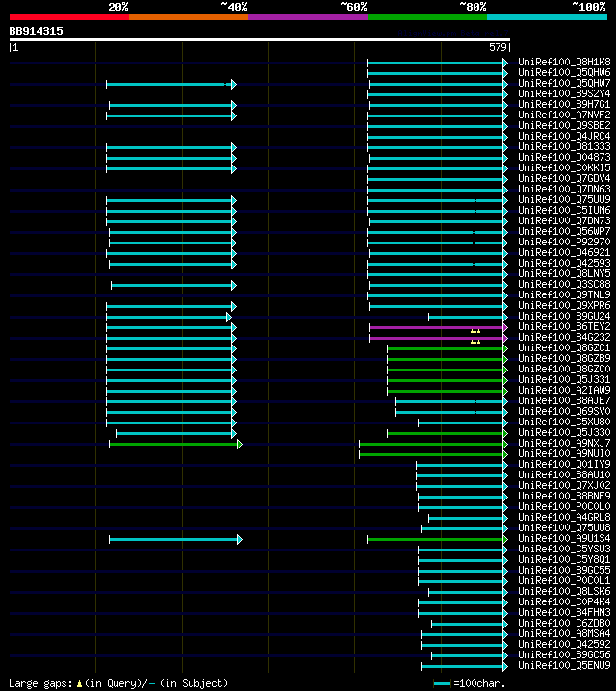Open hit UniRef100_Q9SBE2
The height and width of the screenshot is (691, 616).
tap(564, 125)
